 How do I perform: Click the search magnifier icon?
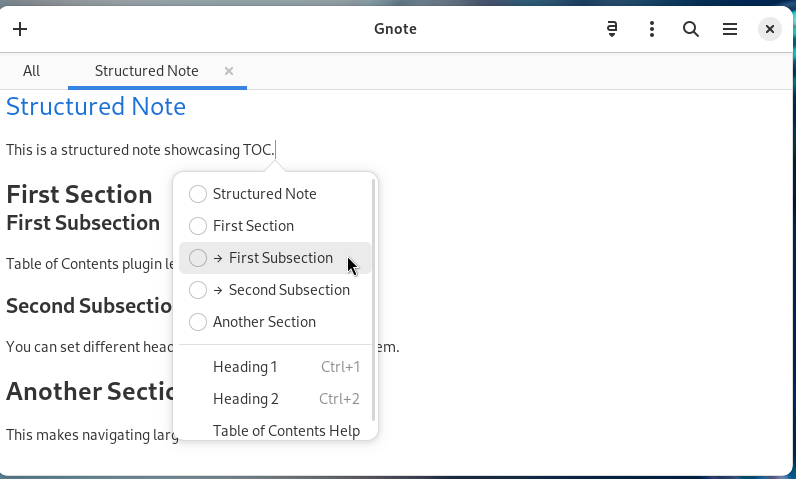691,29
